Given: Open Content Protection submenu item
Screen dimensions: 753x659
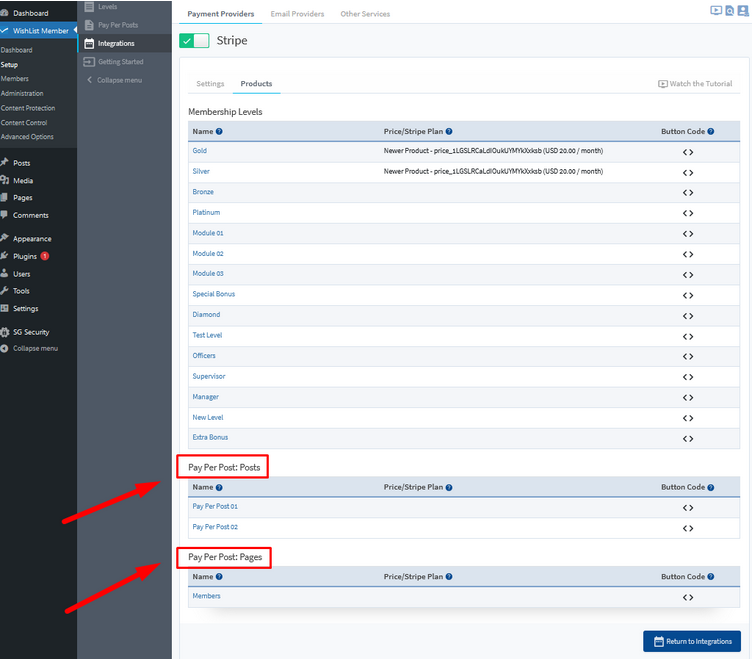Looking at the screenshot, I should click(x=28, y=108).
